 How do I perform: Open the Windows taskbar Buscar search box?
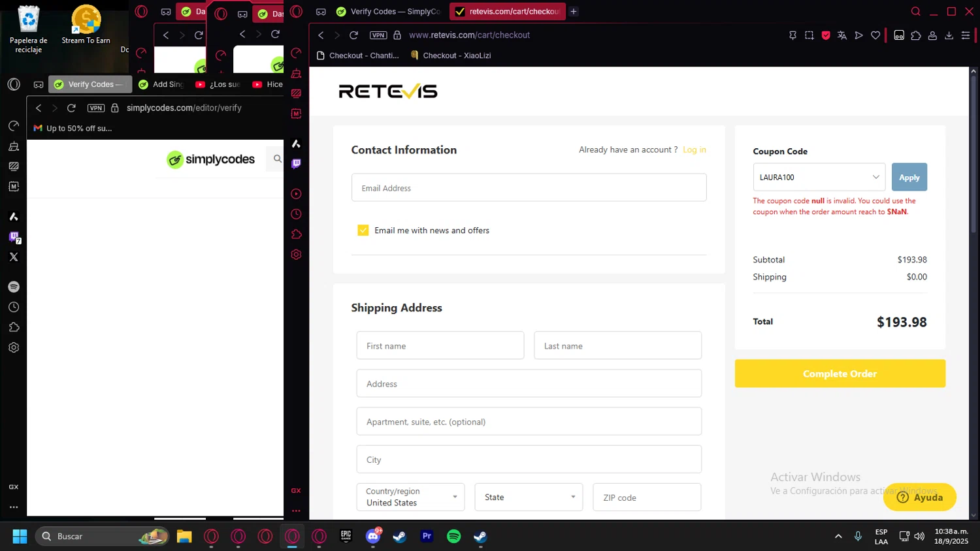click(x=102, y=536)
